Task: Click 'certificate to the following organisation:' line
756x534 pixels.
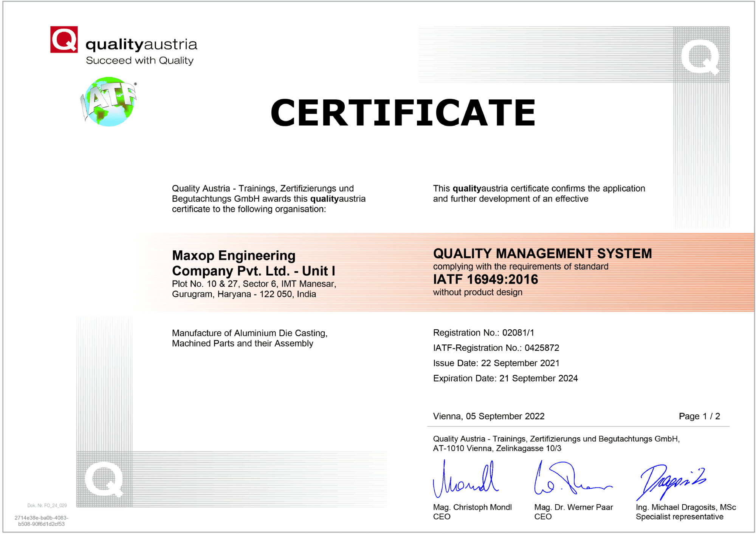Action: click(x=249, y=209)
